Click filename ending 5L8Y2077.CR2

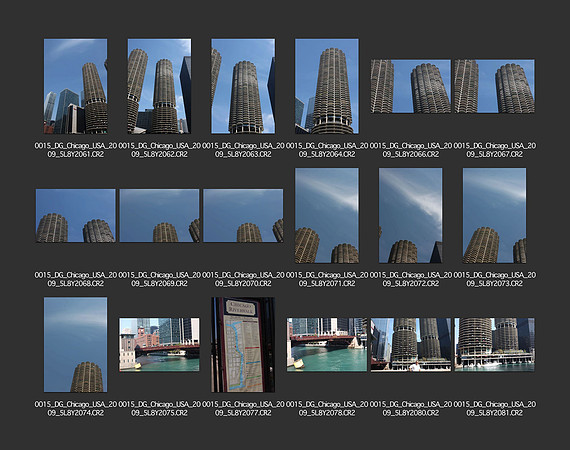(x=243, y=409)
